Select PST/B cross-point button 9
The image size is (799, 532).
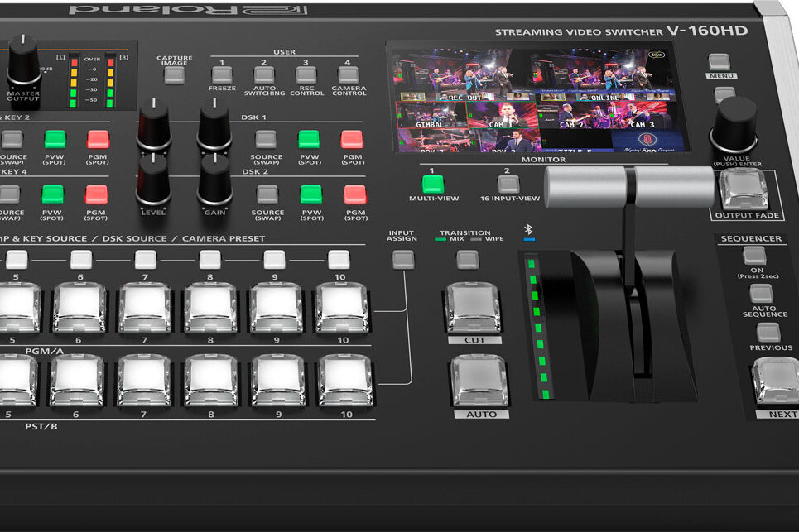point(278,381)
